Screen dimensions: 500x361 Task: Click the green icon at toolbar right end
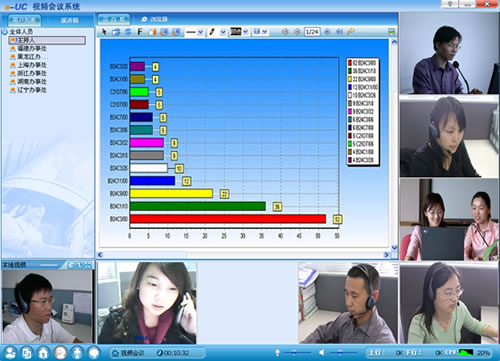pos(391,32)
